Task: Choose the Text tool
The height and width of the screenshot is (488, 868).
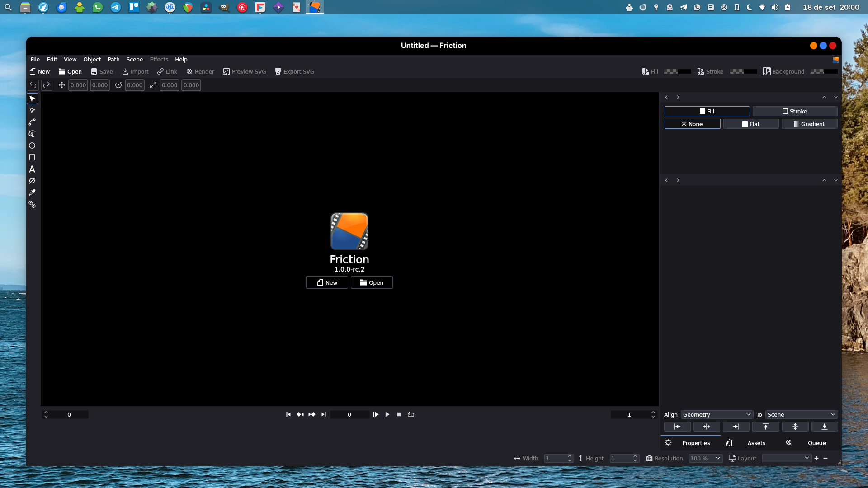Action: (32, 169)
